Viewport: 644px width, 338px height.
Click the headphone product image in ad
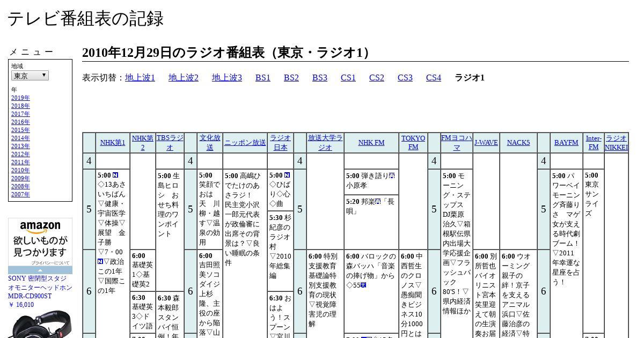(x=40, y=324)
